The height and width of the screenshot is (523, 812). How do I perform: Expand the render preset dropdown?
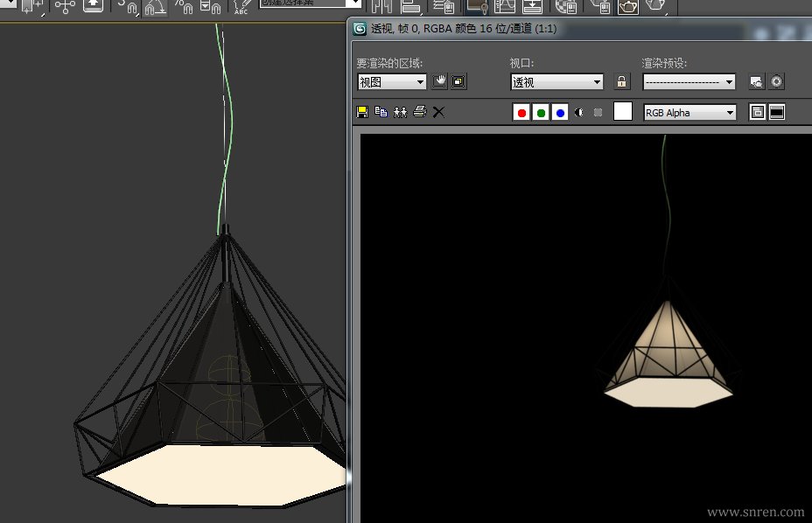point(689,81)
